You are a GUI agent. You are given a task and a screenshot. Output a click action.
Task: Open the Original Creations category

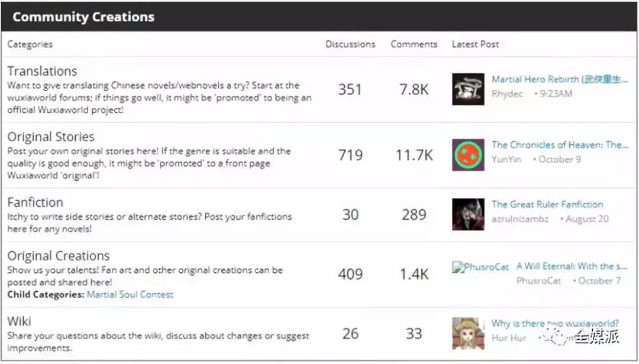[59, 256]
